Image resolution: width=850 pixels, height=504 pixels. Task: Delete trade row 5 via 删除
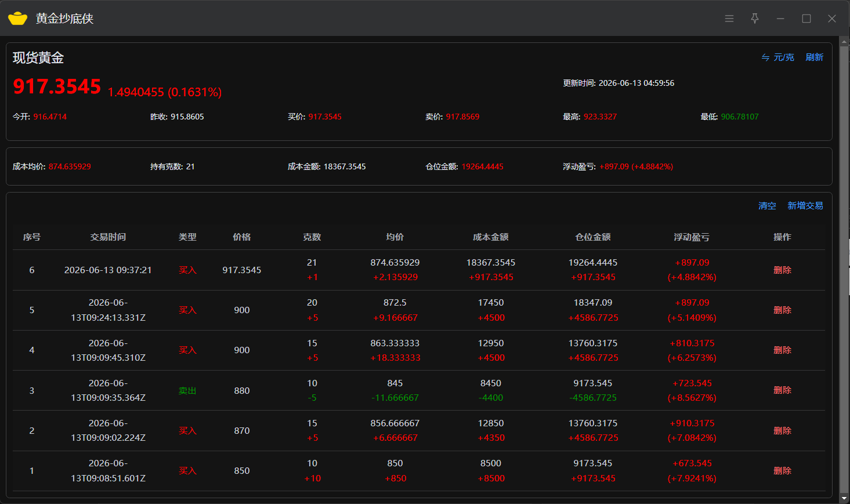782,310
